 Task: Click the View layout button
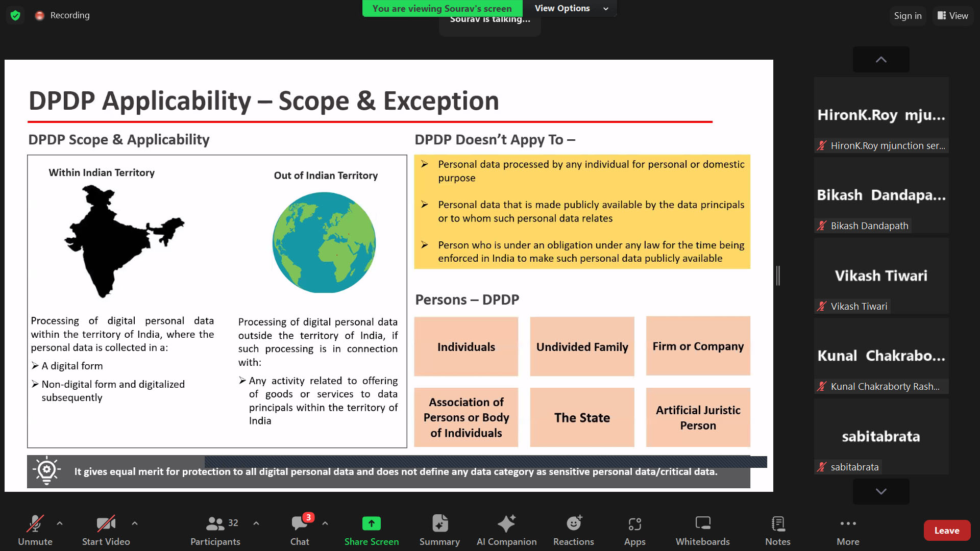[x=952, y=16]
